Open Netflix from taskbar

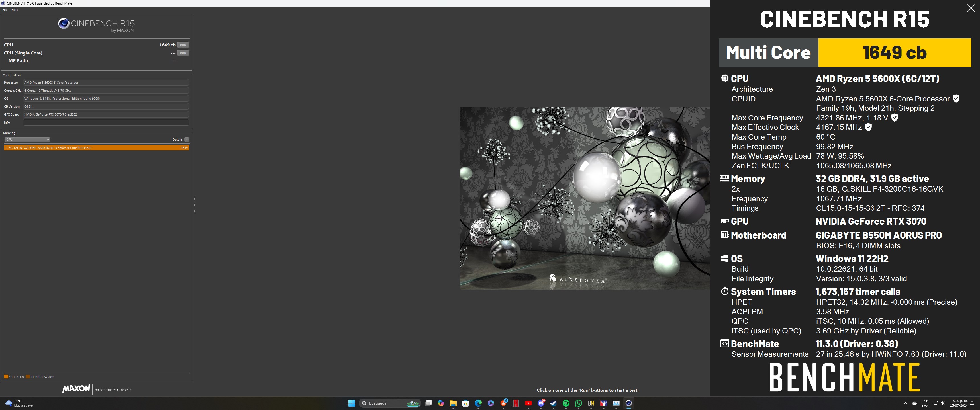[x=516, y=403]
